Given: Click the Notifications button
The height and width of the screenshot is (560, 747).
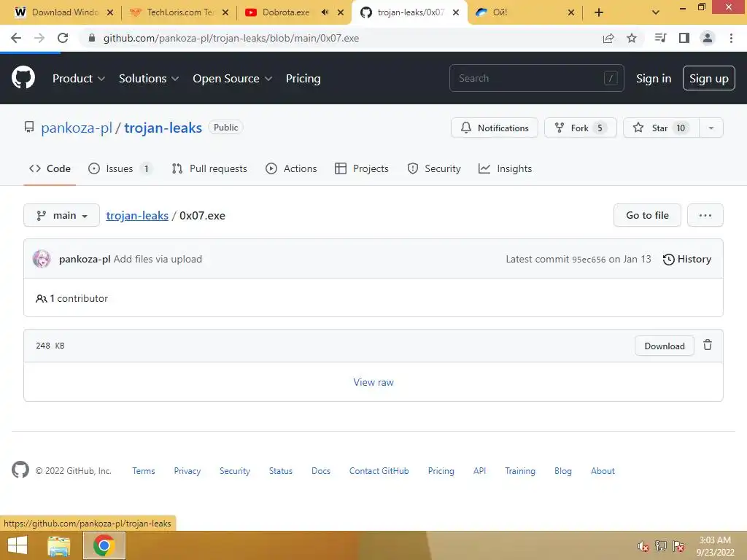Looking at the screenshot, I should [494, 128].
